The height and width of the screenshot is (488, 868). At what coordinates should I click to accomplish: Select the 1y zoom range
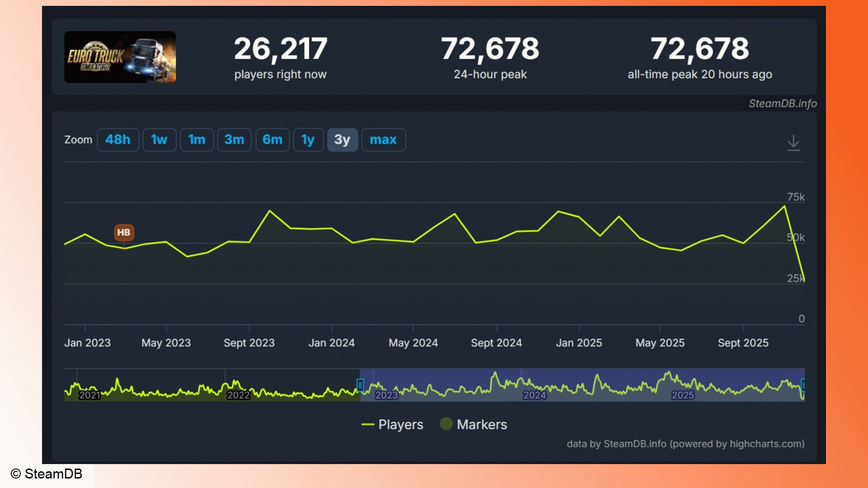click(x=308, y=140)
